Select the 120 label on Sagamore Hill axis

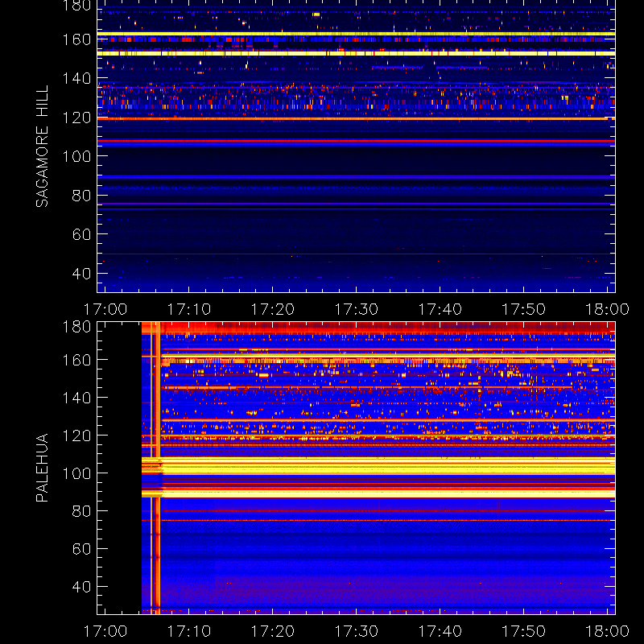(76, 118)
